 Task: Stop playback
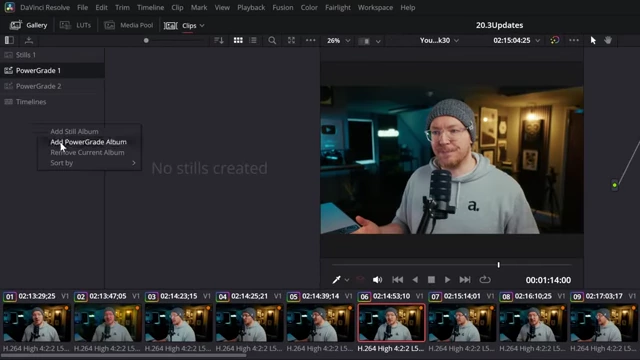point(431,280)
